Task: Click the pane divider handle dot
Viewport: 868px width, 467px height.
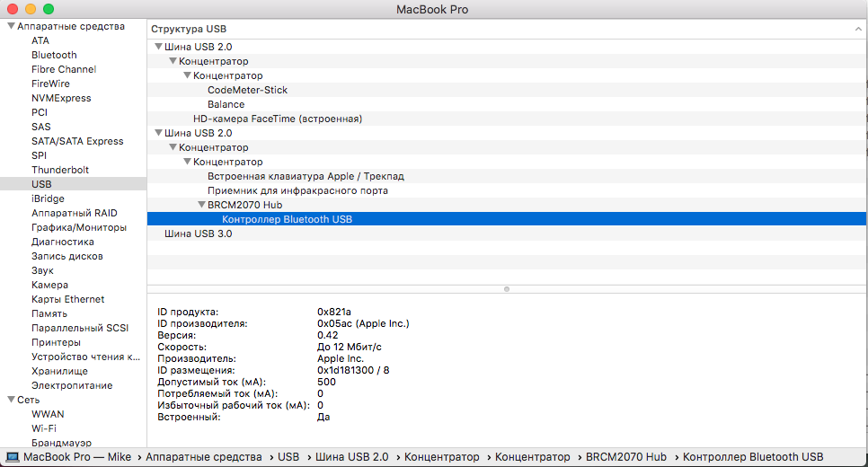Action: 507,289
